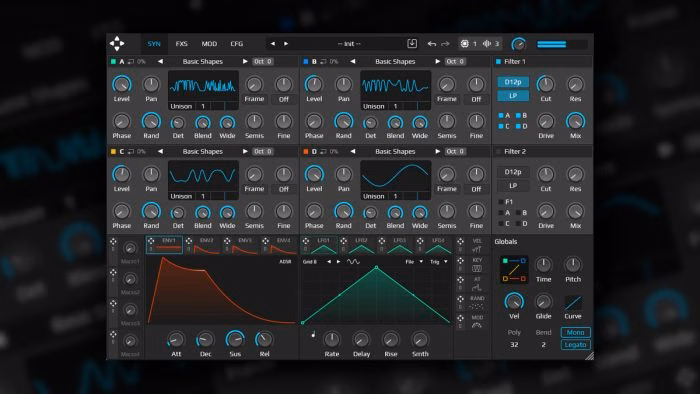This screenshot has height=394, width=700.
Task: Click the CPU chip icon in header
Action: click(464, 44)
